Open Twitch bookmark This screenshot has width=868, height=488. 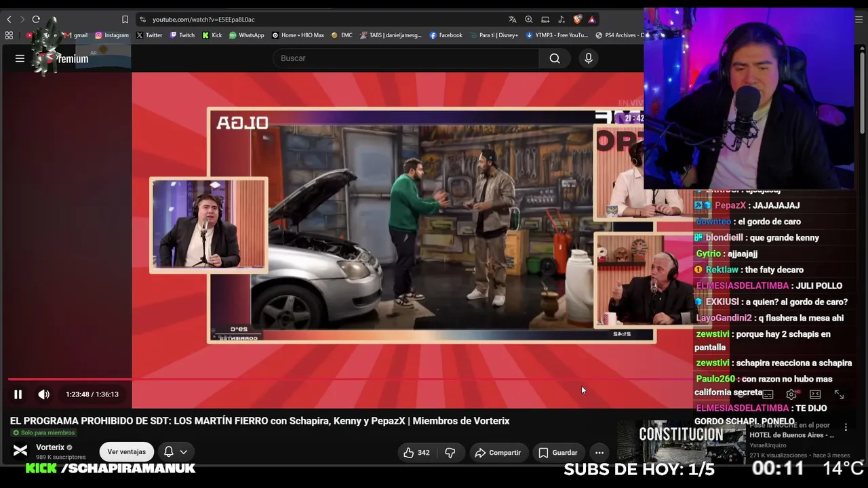point(182,35)
